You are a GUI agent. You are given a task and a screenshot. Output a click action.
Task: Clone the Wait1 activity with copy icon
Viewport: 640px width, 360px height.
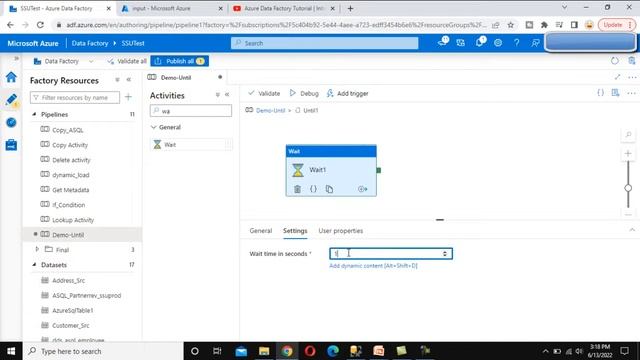[x=329, y=189]
